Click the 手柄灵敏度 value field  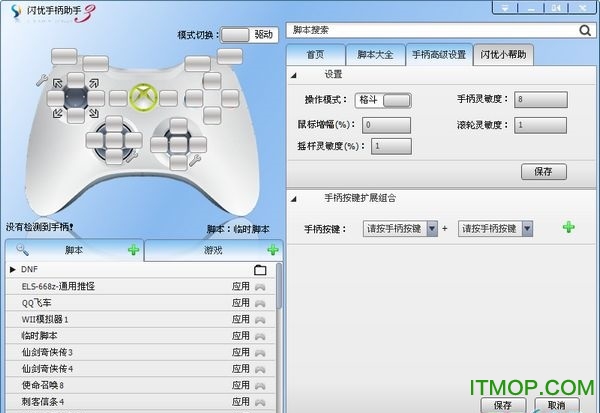[x=541, y=100]
